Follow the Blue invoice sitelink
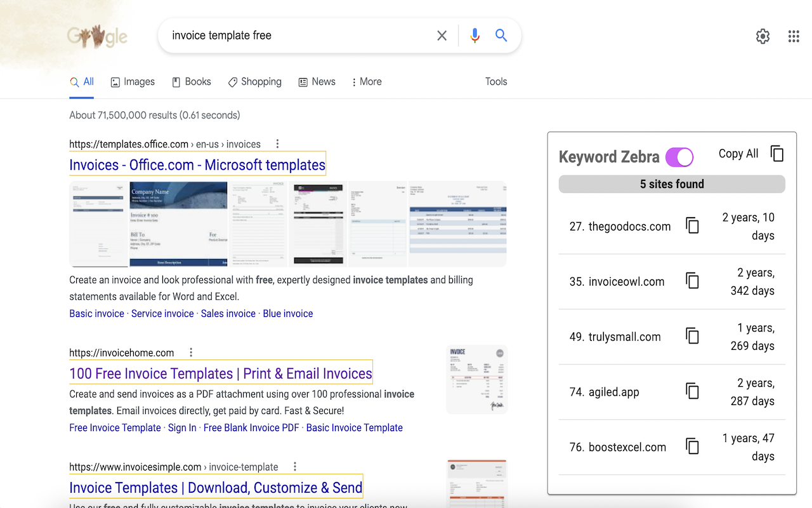This screenshot has width=812, height=508. pos(288,314)
